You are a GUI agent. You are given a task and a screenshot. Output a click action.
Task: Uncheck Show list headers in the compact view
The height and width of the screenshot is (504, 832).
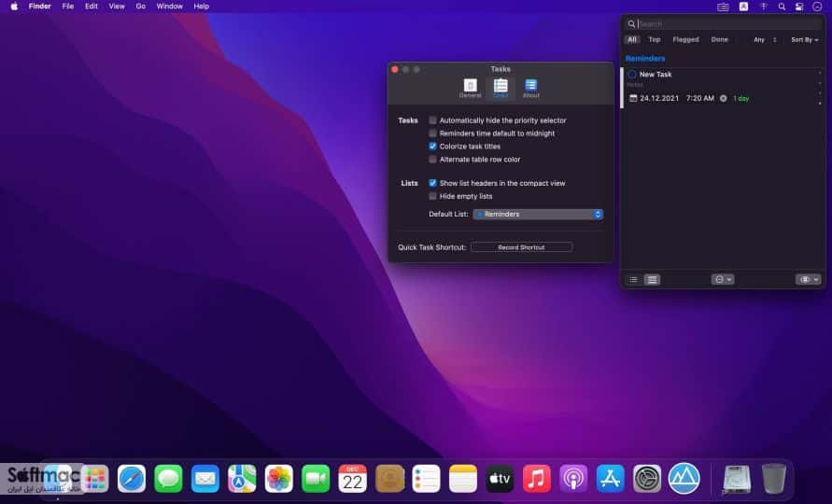[432, 183]
